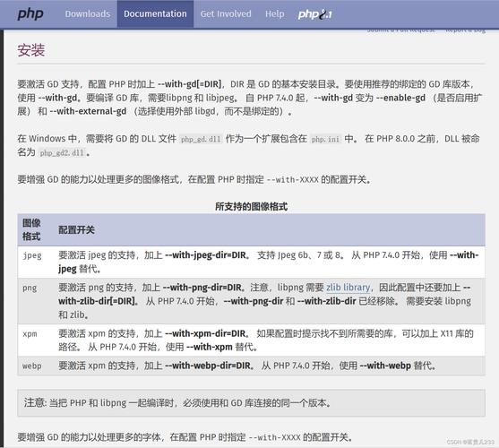
Task: Open the Downloads menu item
Action: 88,14
